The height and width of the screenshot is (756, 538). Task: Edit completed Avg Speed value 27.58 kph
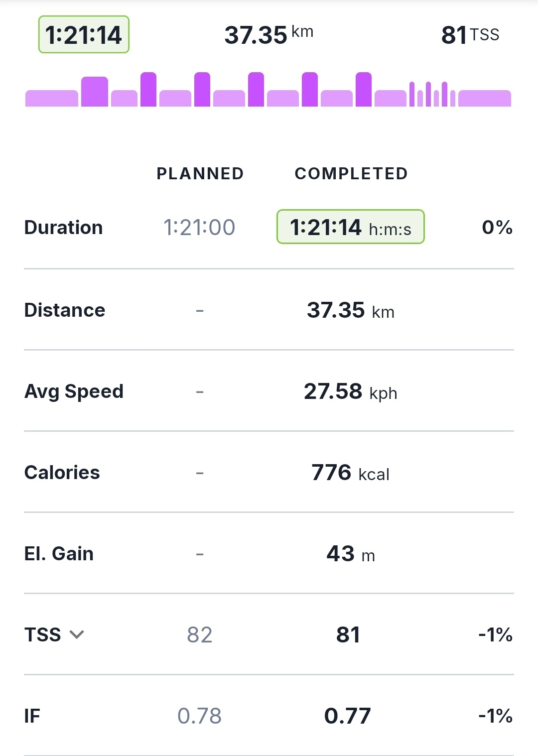click(350, 391)
